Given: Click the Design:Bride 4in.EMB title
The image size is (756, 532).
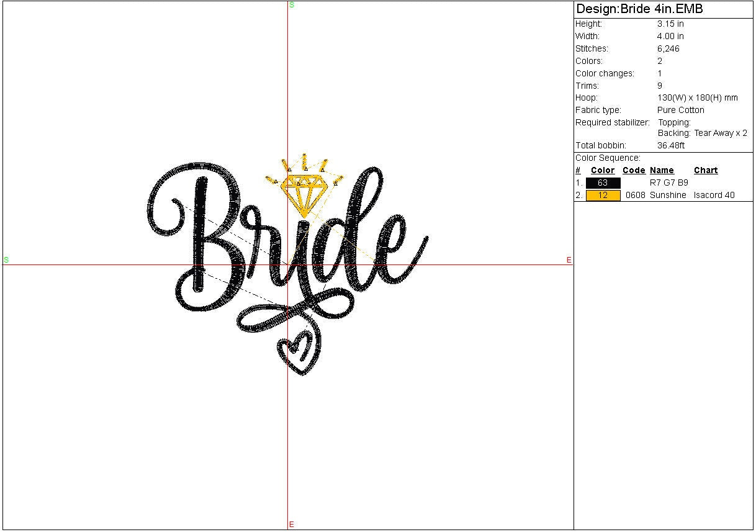Looking at the screenshot, I should (639, 9).
